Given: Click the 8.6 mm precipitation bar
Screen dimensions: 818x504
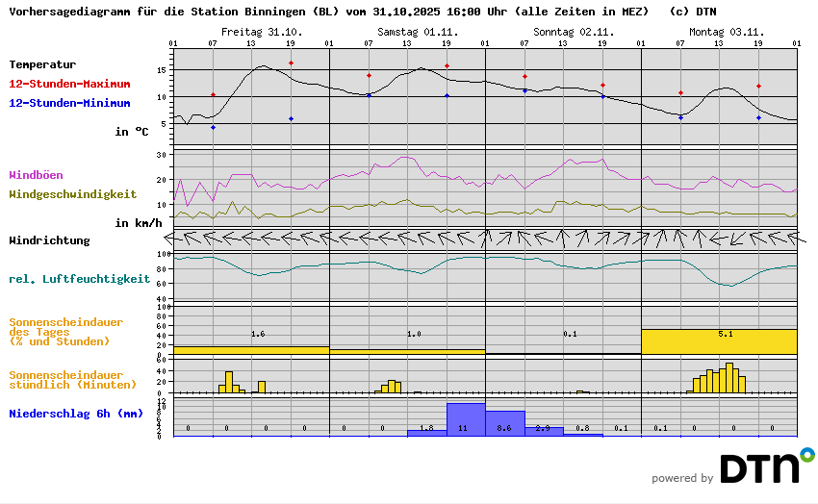Looking at the screenshot, I should [x=504, y=424].
